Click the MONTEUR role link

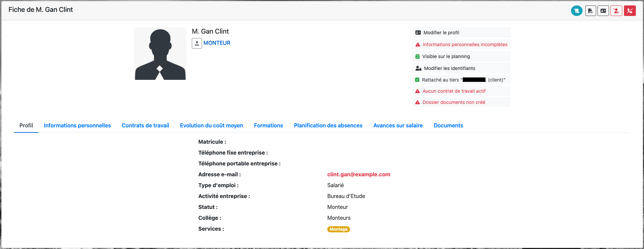click(217, 43)
